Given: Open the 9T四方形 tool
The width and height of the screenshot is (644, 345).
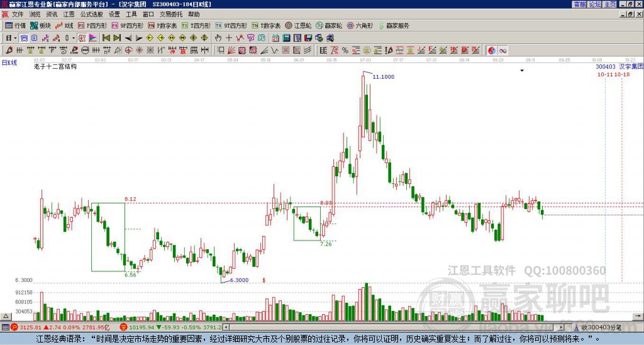Looking at the screenshot, I should [x=231, y=25].
